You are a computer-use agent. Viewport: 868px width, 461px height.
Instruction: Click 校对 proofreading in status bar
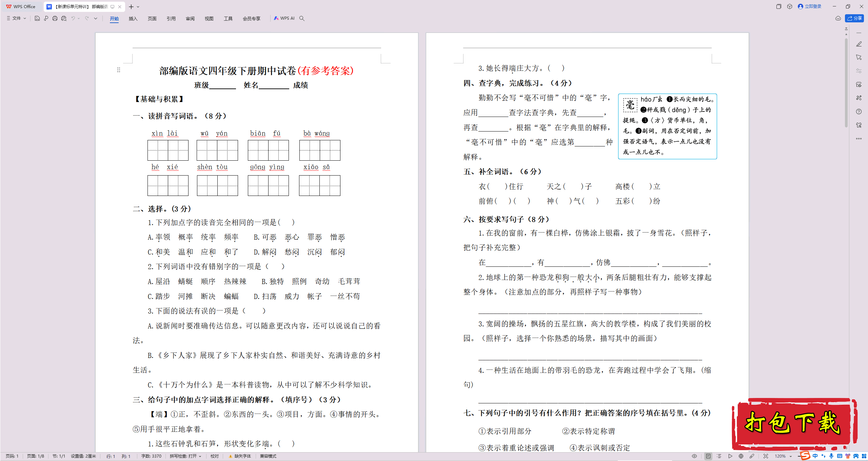tap(215, 456)
